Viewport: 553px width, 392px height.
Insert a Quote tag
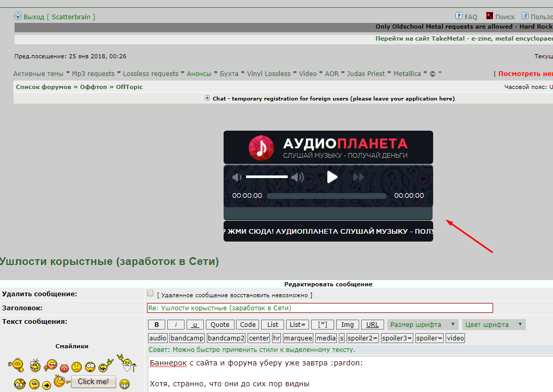(x=220, y=324)
